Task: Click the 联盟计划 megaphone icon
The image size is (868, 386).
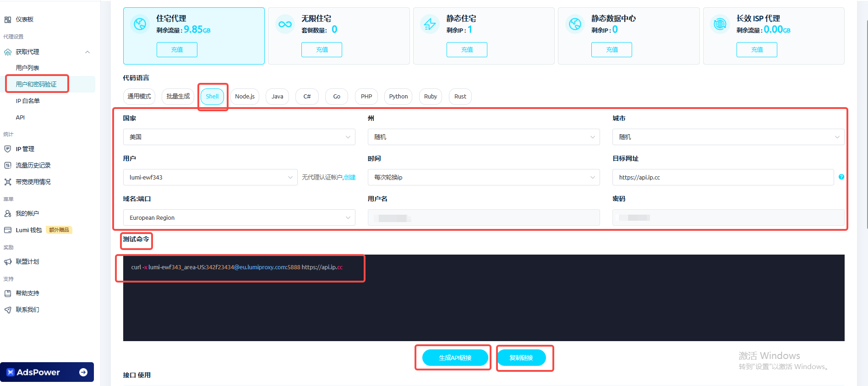Action: pyautogui.click(x=8, y=261)
